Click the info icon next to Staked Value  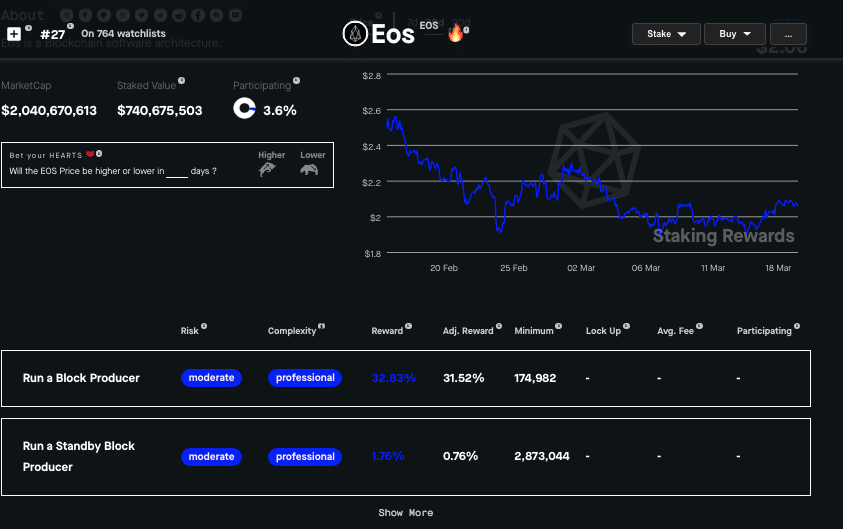[x=181, y=82]
